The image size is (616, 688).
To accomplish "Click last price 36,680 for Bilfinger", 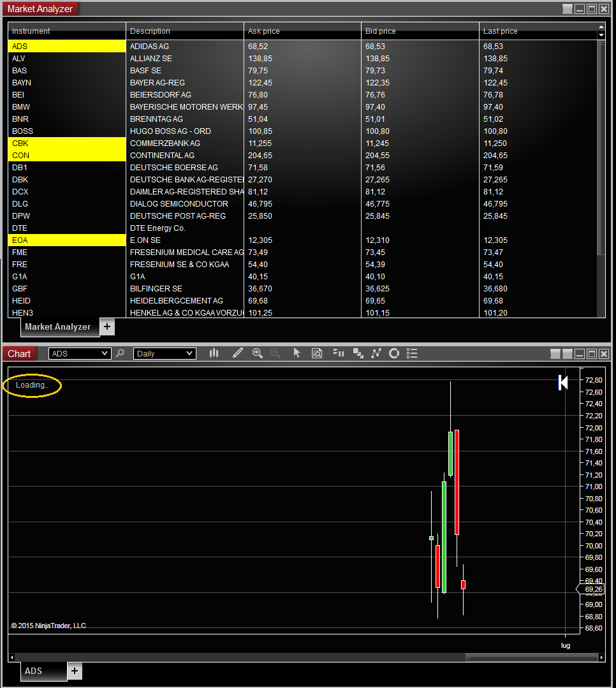I will click(495, 289).
